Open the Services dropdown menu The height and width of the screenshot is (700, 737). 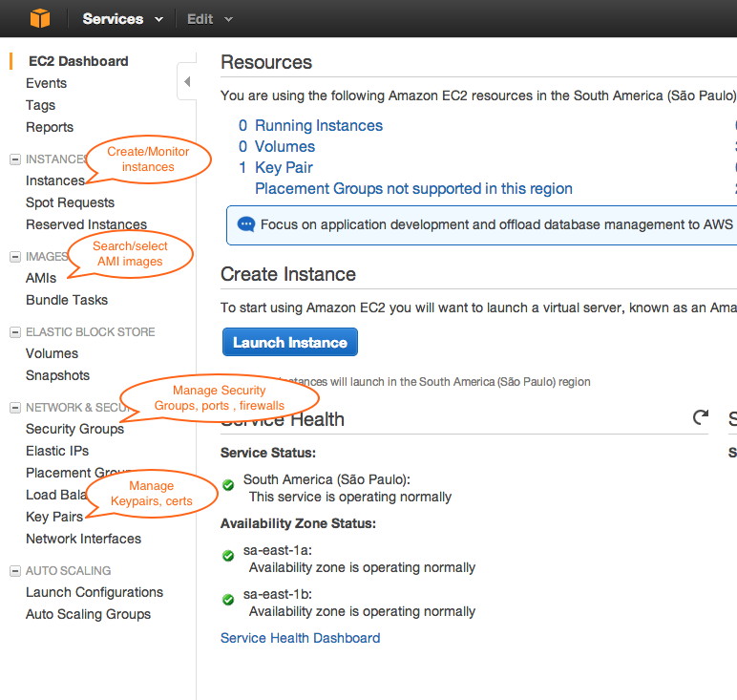[x=123, y=19]
